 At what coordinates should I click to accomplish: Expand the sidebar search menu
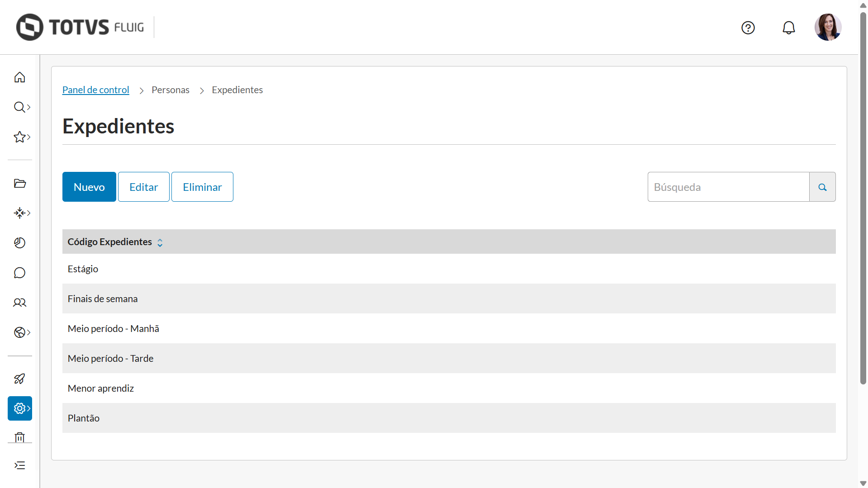point(21,107)
